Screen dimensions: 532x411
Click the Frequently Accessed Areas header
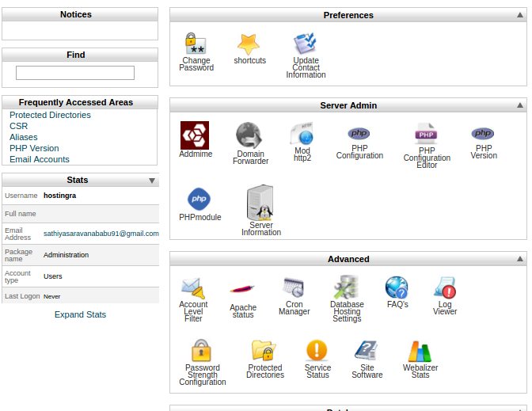(80, 102)
